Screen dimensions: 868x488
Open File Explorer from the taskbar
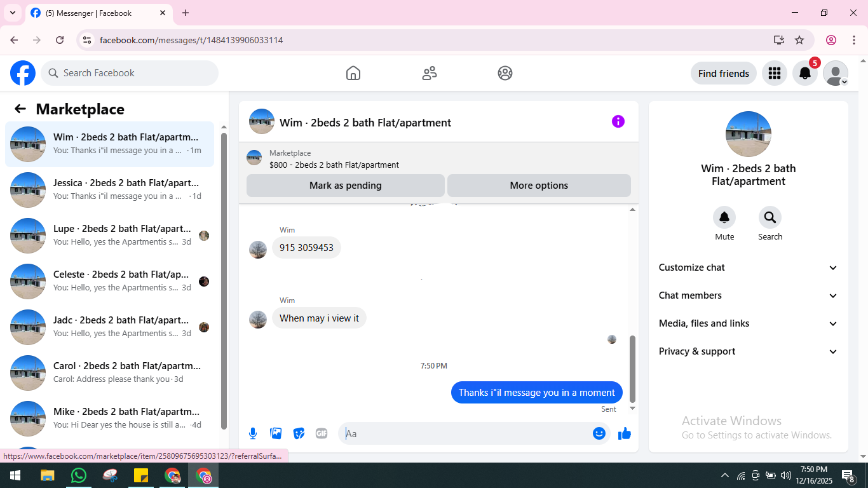point(48,475)
